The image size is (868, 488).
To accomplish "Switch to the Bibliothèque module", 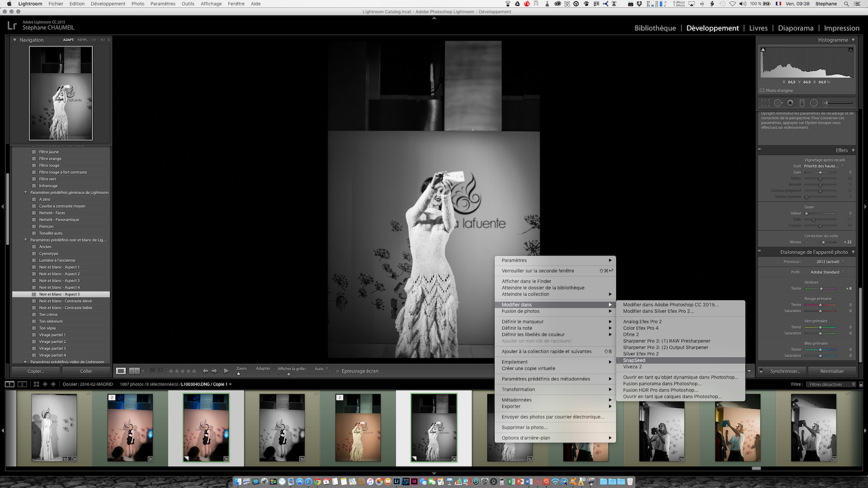I will click(655, 28).
